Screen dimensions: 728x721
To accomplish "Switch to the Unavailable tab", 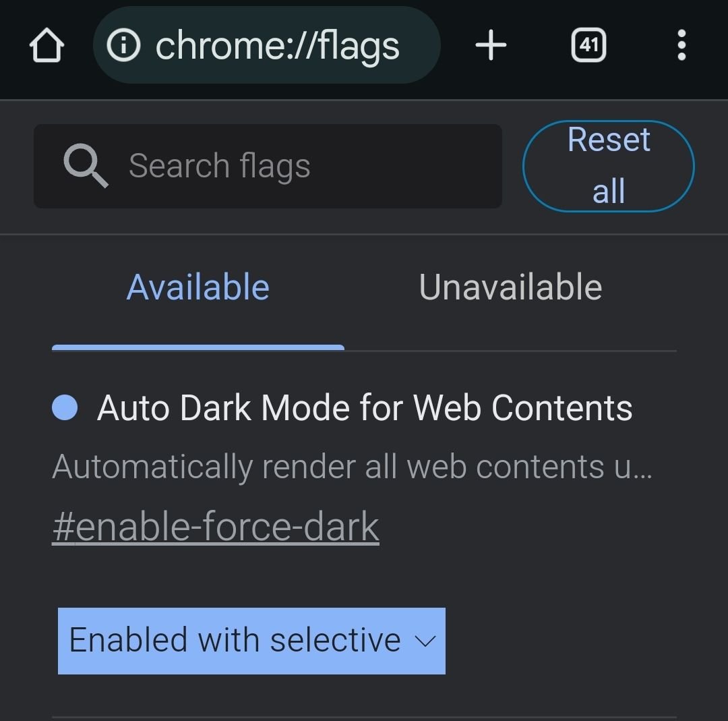I will [x=510, y=286].
